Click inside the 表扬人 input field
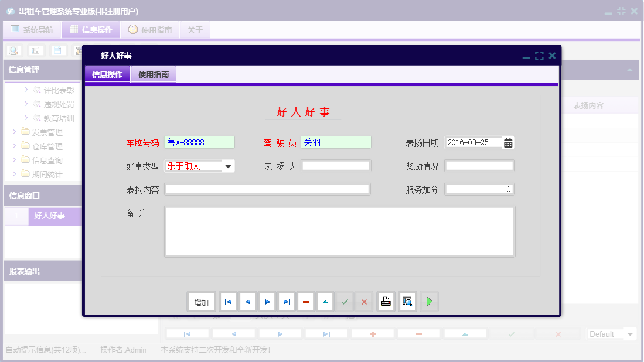644x362 pixels. 336,166
